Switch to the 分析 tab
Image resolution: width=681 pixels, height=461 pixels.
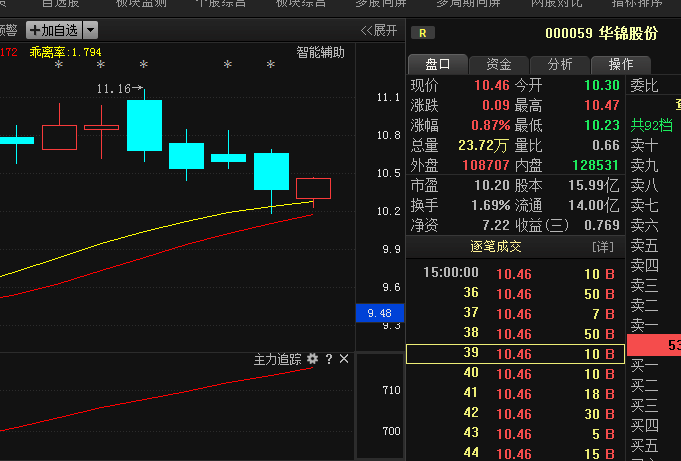(560, 65)
